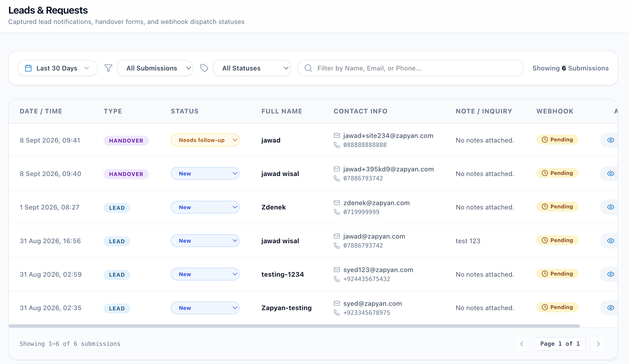Change the Needs follow-up status dropdown
629x364 pixels.
coord(205,140)
